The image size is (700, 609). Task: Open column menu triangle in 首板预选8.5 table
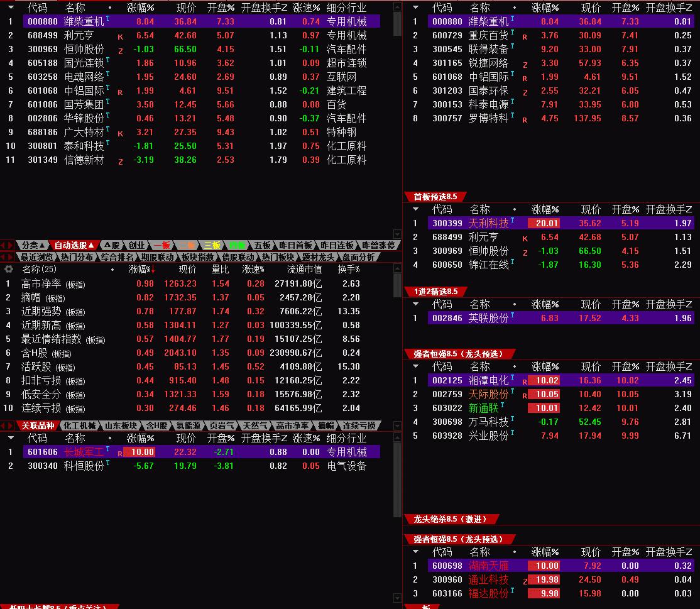click(x=415, y=209)
